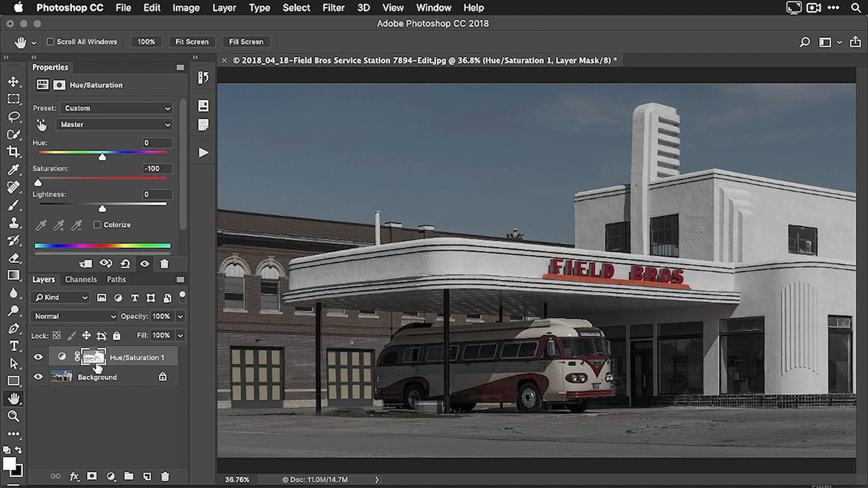Enable the Colorize checkbox

tap(97, 225)
